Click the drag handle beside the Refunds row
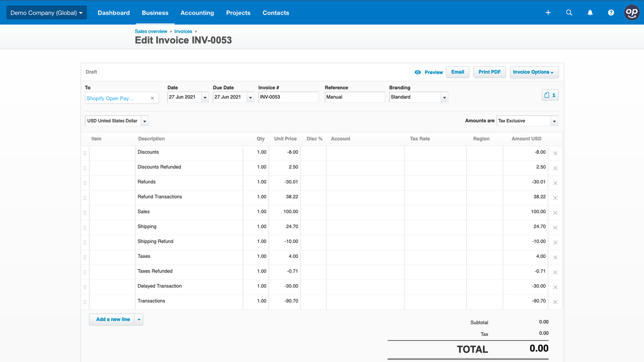The height and width of the screenshot is (362, 644). [x=85, y=183]
